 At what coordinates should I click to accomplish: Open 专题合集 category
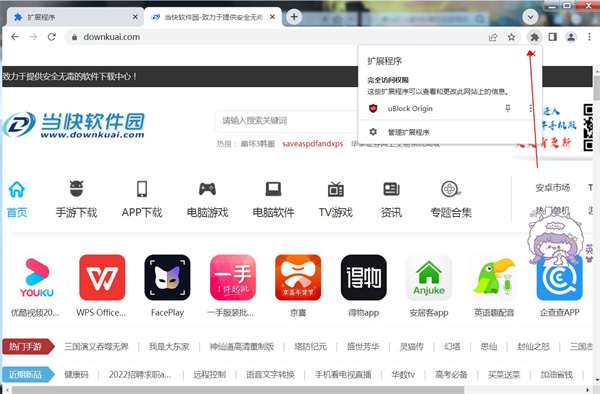point(451,200)
